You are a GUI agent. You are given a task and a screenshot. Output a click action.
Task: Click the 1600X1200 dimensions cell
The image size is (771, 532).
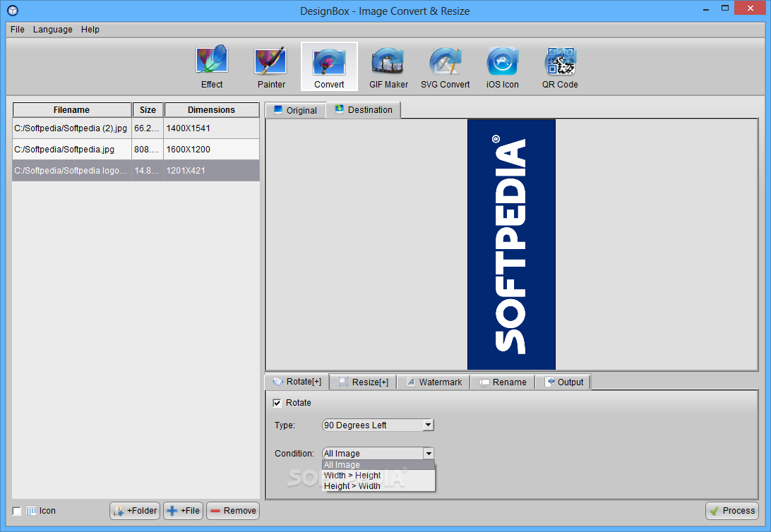tap(211, 150)
